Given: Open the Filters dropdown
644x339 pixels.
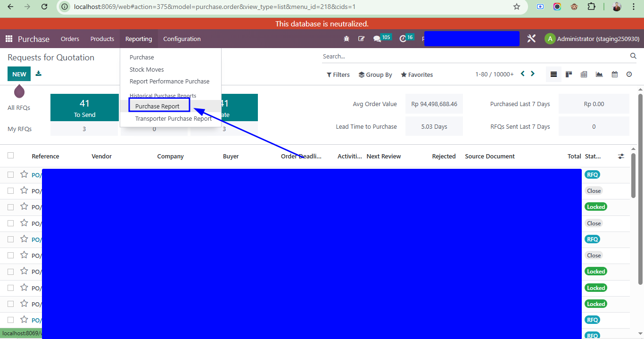Looking at the screenshot, I should click(x=338, y=74).
